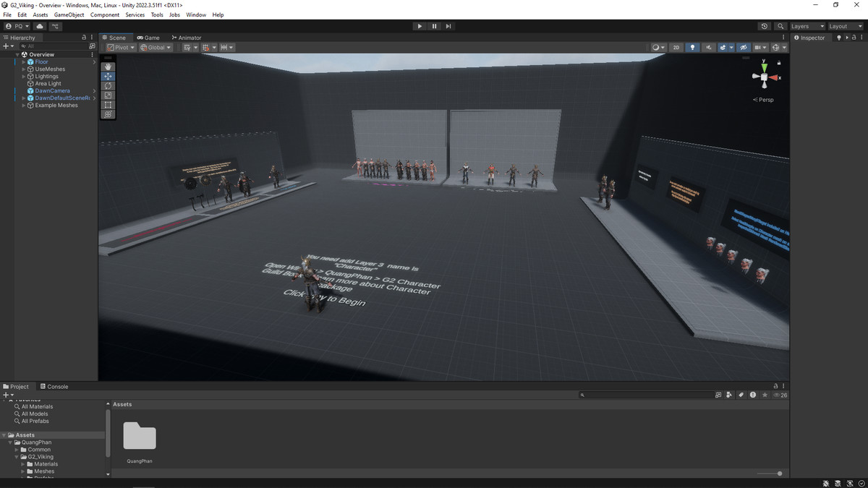Expand the Floor object in Hierarchy
868x488 pixels.
tap(24, 62)
